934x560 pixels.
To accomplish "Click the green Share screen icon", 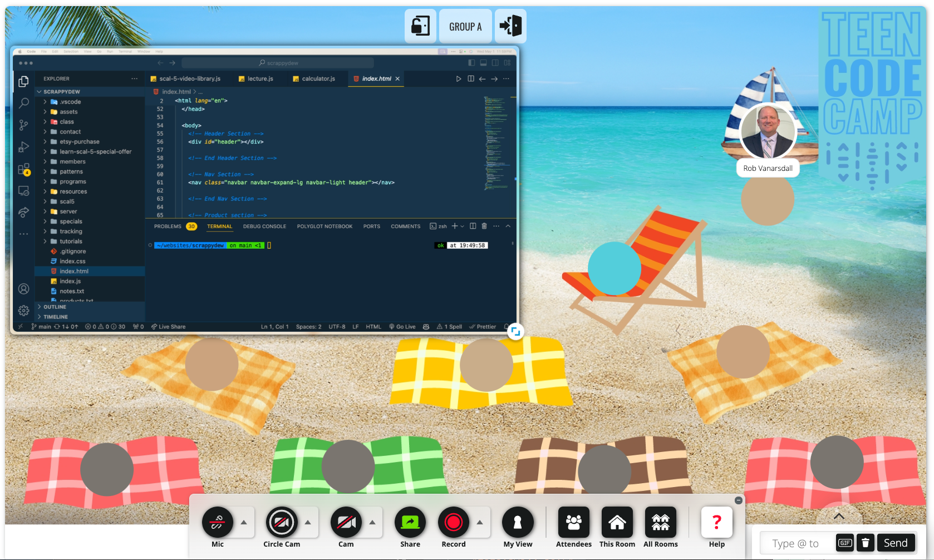I will (x=410, y=522).
